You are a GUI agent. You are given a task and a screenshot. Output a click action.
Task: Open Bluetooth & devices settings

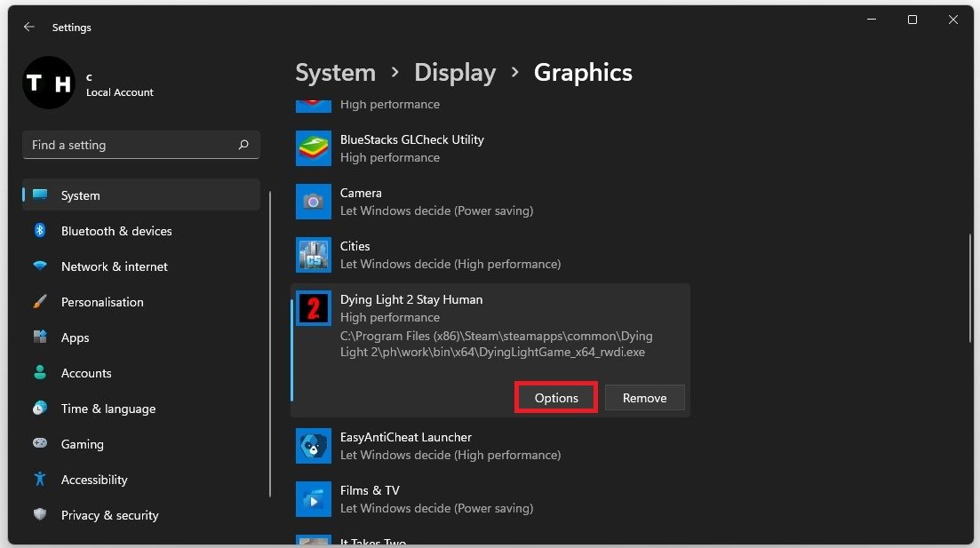141,231
